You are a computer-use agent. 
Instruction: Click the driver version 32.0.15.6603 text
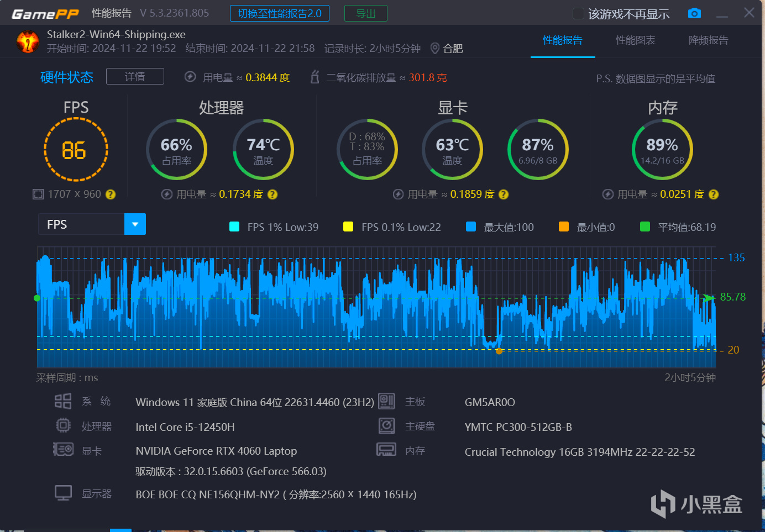231,471
